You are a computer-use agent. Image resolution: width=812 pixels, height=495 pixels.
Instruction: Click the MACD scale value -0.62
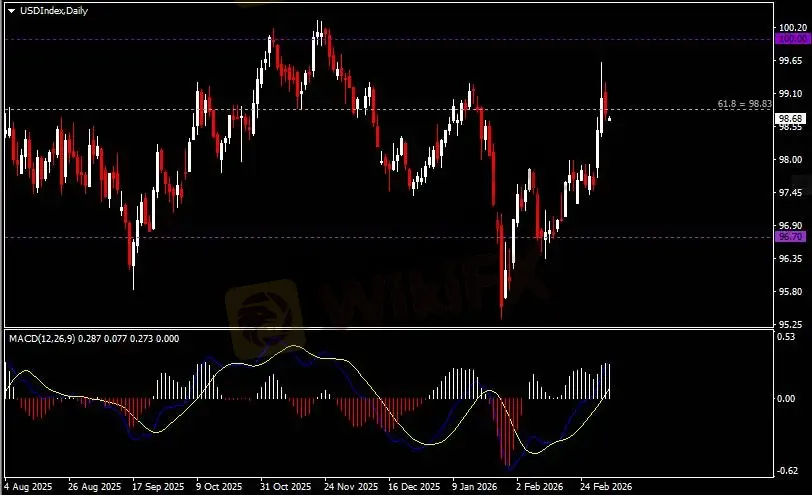[x=787, y=471]
